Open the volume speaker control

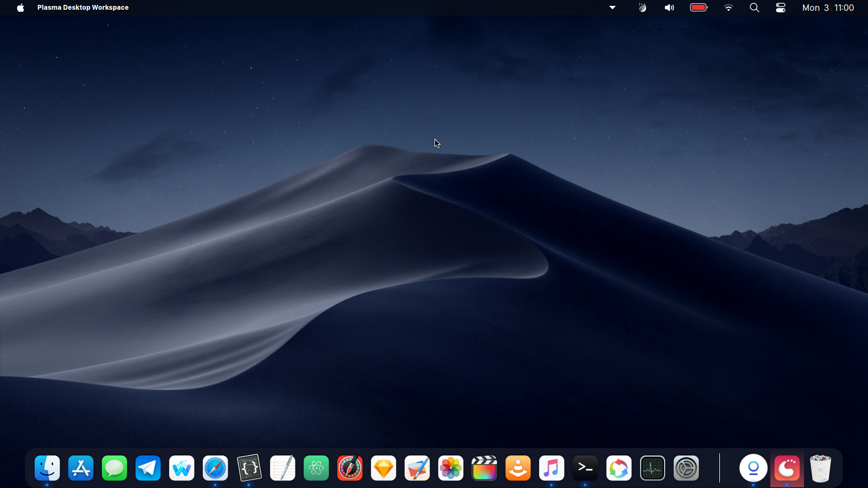click(669, 8)
